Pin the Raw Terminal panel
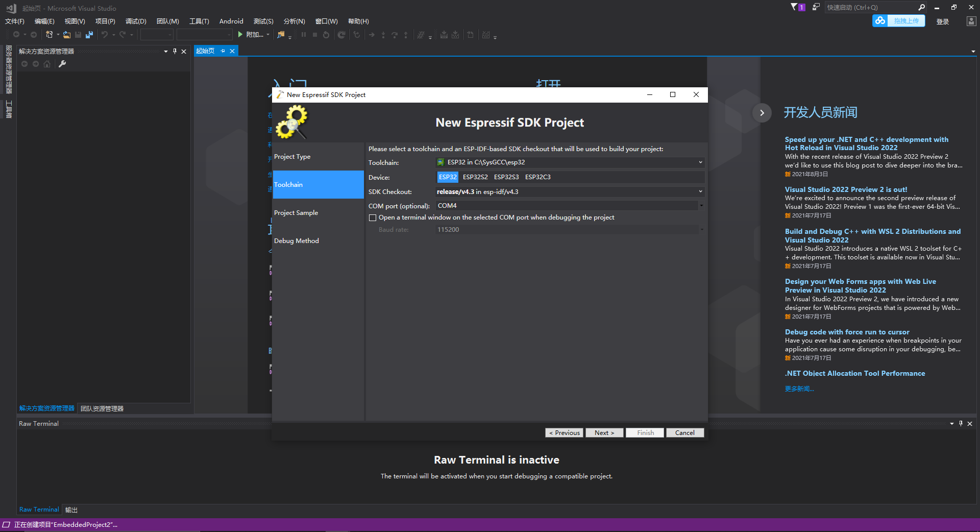This screenshot has width=980, height=532. click(x=961, y=423)
